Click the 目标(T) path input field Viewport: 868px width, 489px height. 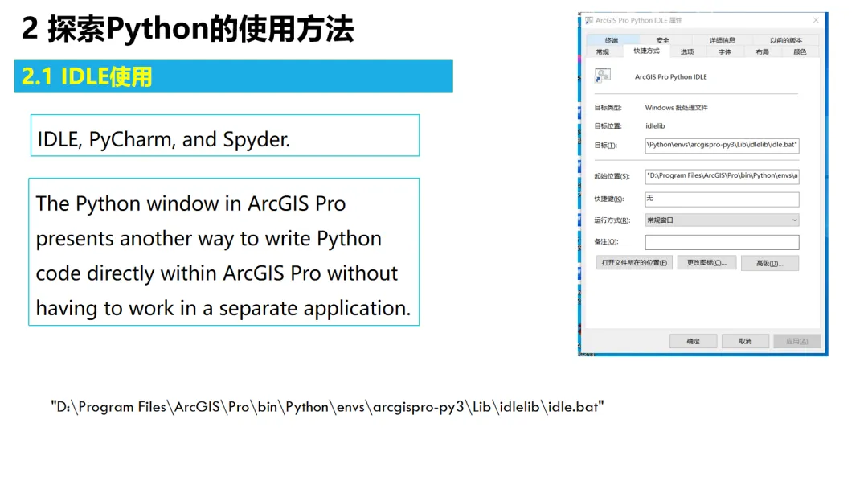click(722, 145)
